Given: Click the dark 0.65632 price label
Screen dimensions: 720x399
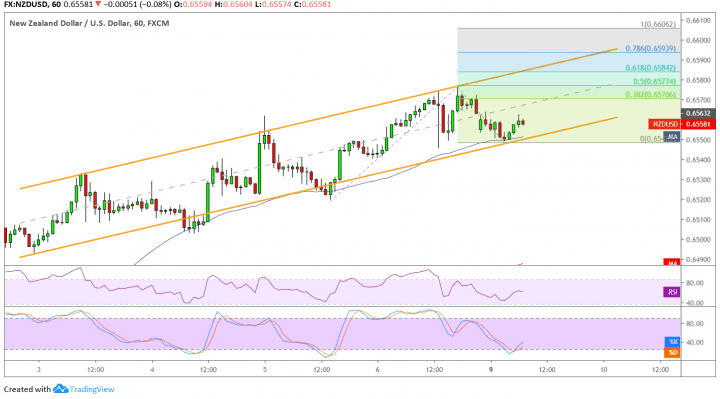Looking at the screenshot, I should coord(698,113).
